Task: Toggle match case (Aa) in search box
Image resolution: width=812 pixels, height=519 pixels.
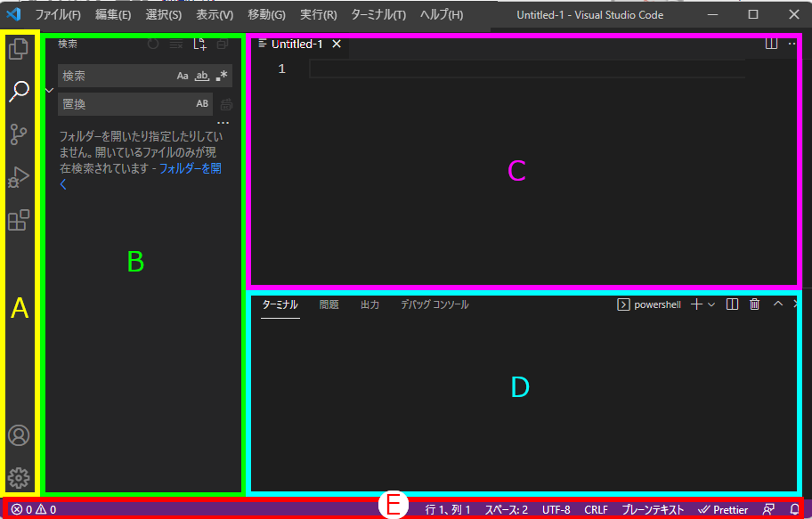Action: pos(183,76)
